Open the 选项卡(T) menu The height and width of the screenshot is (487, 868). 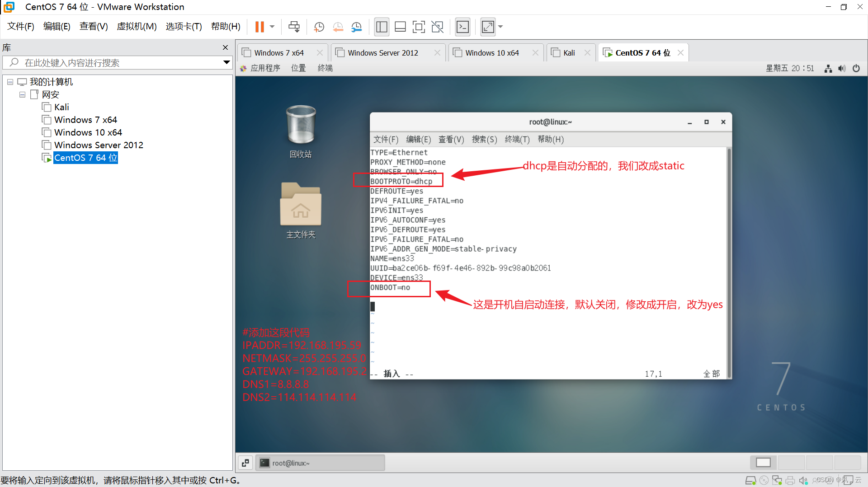(x=184, y=26)
